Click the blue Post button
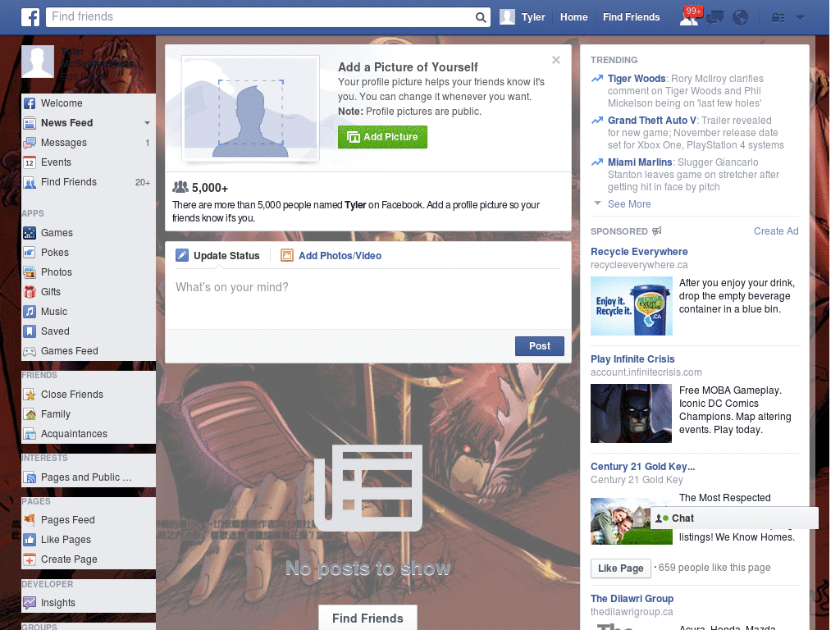The height and width of the screenshot is (630, 840). 540,346
